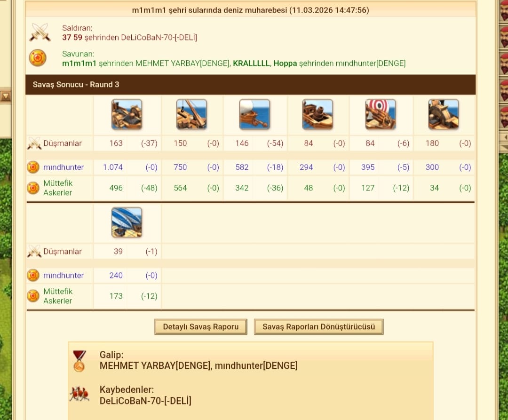Click shield icon beside Müttefik Askerler 496 row
Image resolution: width=508 pixels, height=420 pixels.
pos(33,188)
